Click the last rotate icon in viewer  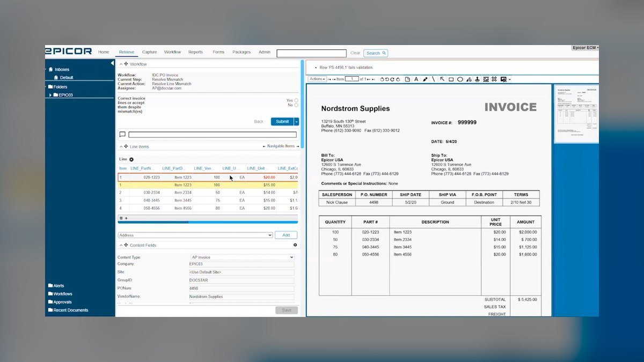click(399, 79)
